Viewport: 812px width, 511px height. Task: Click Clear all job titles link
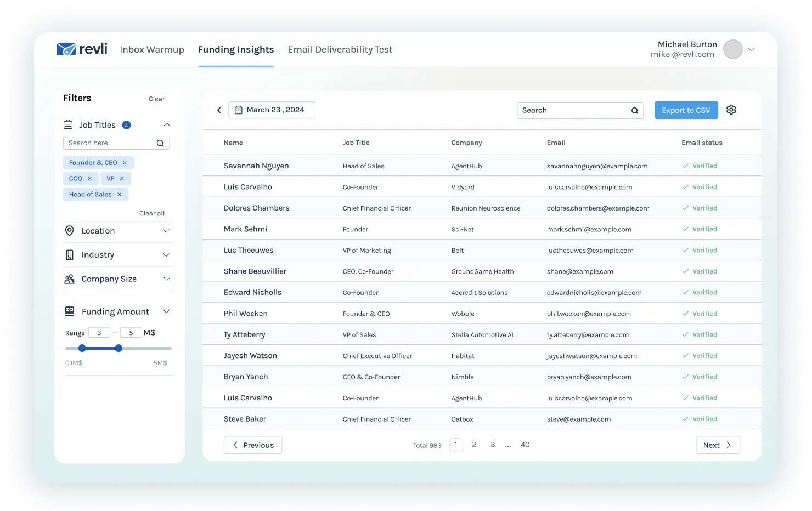pyautogui.click(x=152, y=213)
